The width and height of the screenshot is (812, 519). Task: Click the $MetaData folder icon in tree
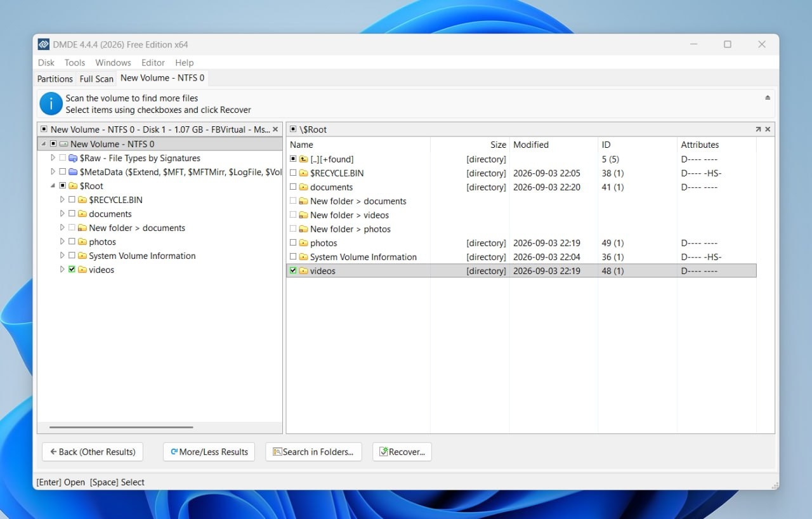pyautogui.click(x=72, y=172)
